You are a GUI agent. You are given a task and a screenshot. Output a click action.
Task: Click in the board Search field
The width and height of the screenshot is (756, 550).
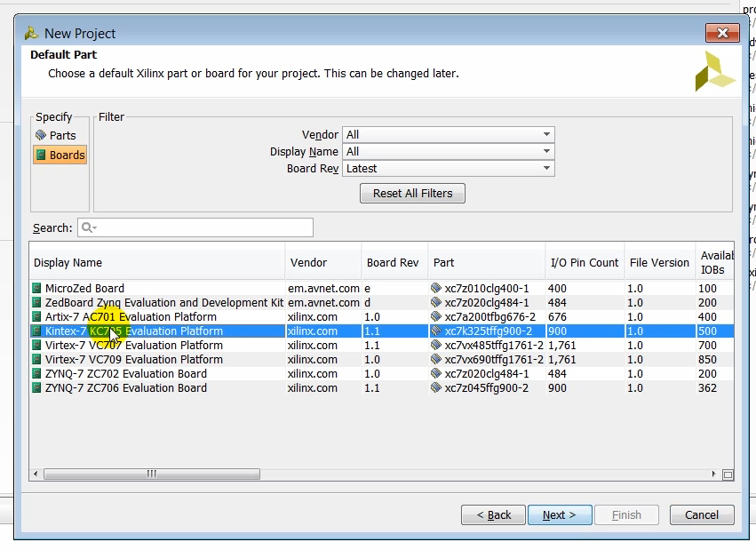click(x=203, y=227)
